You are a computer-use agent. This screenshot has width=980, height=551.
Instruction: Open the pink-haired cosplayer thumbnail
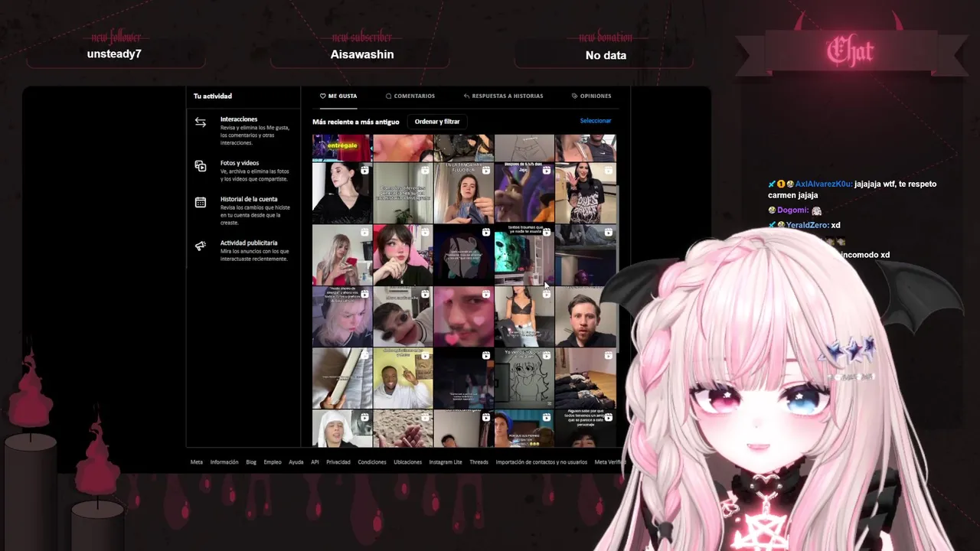(x=403, y=255)
